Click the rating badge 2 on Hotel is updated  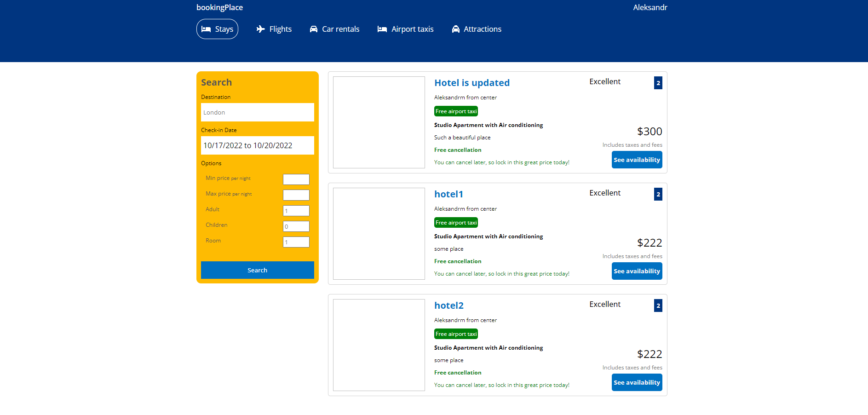coord(658,83)
